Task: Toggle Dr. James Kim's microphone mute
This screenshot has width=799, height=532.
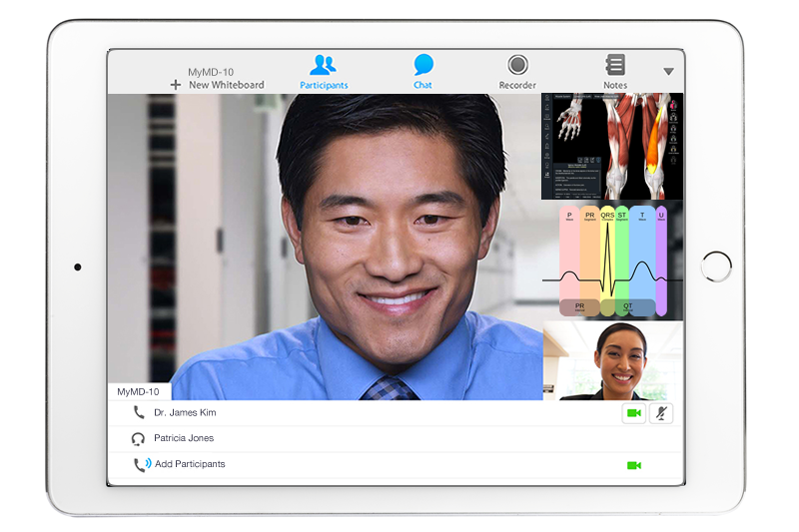Action: (661, 413)
